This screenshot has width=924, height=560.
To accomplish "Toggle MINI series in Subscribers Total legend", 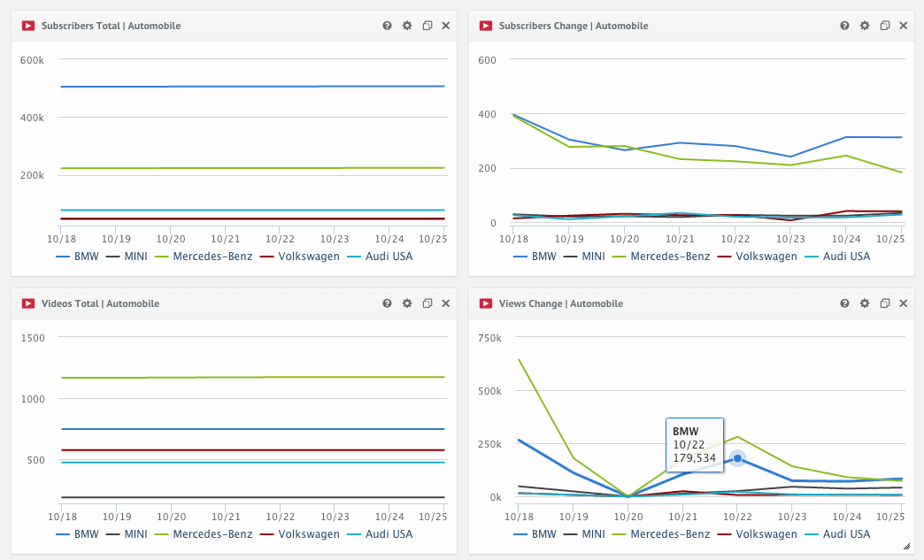I will tap(127, 257).
